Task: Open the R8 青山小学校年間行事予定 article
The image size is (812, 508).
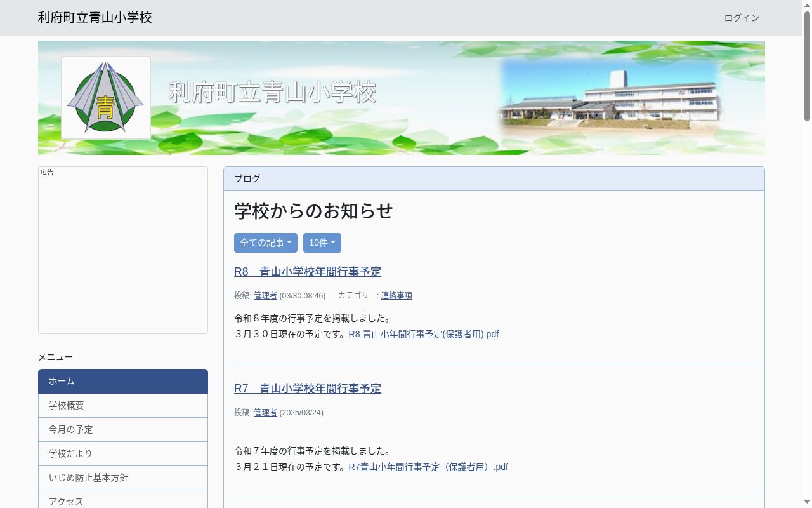Action: (308, 272)
